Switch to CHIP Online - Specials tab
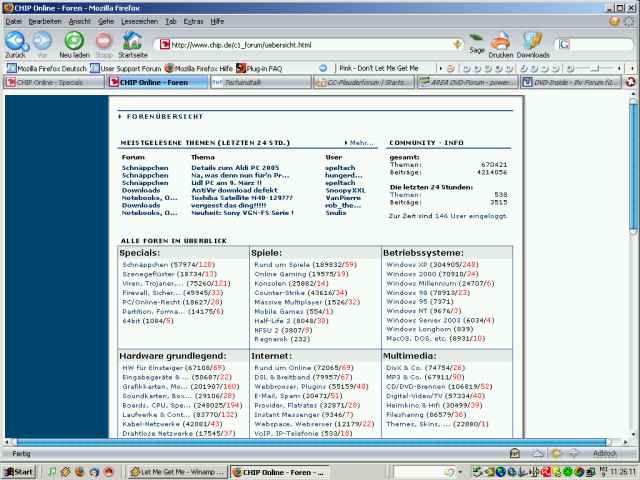The width and height of the screenshot is (640, 480). pyautogui.click(x=54, y=82)
